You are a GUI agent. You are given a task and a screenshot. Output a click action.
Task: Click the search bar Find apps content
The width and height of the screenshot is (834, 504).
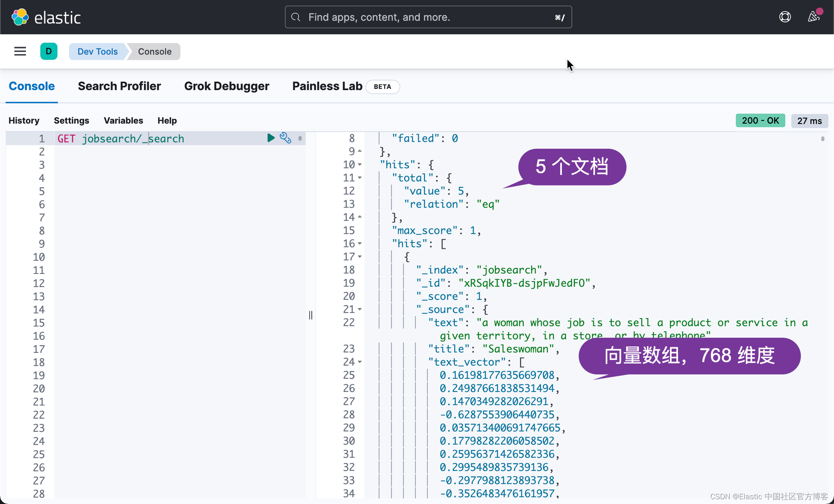pos(427,16)
